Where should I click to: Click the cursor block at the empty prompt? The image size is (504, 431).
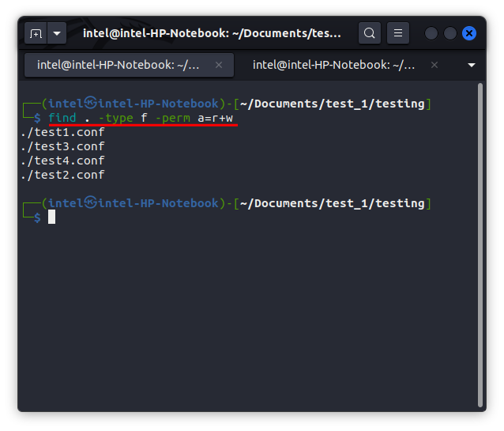pos(51,217)
